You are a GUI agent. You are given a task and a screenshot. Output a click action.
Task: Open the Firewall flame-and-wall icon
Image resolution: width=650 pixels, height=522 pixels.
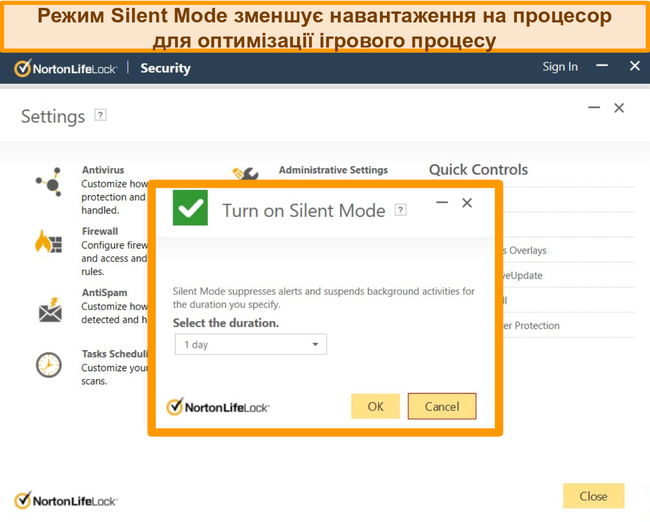(x=49, y=241)
